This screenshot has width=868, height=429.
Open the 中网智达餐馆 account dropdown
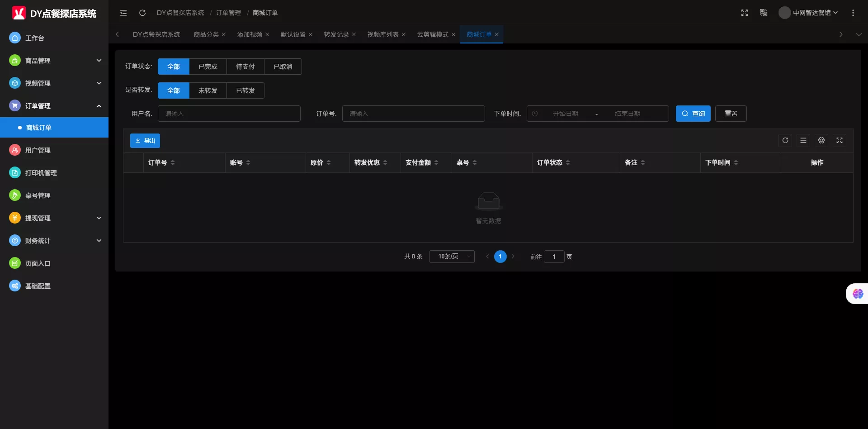tap(808, 13)
